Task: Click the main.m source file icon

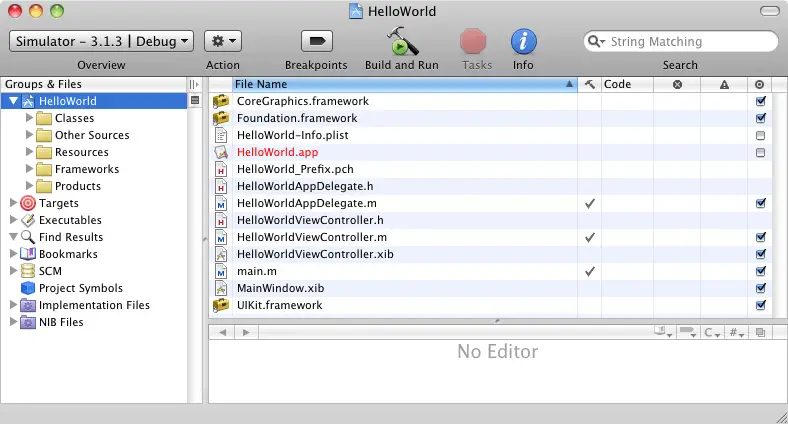Action: tap(221, 271)
